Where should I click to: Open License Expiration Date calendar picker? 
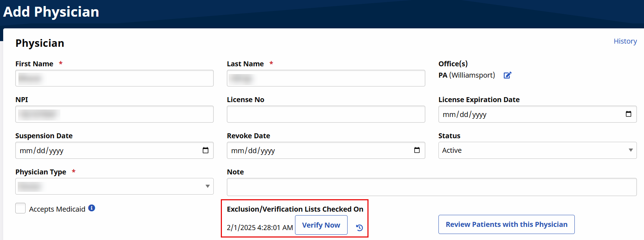(x=628, y=114)
